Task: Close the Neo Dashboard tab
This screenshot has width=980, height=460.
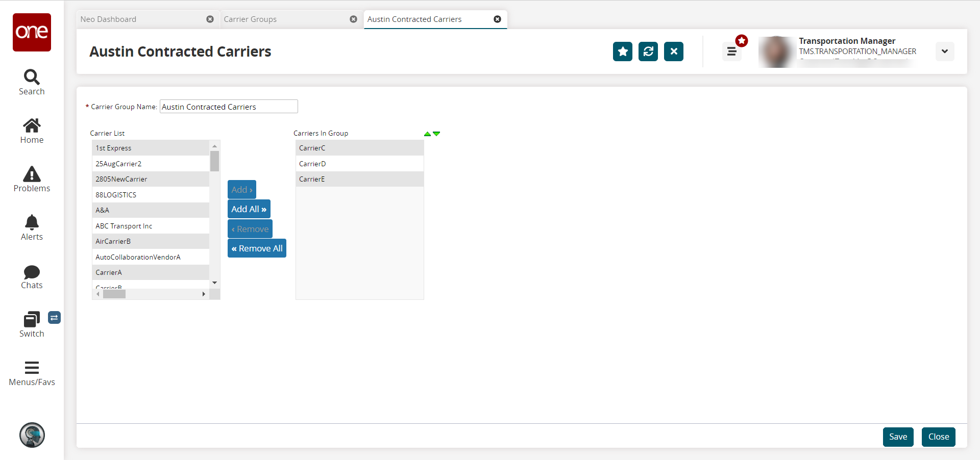Action: (x=210, y=19)
